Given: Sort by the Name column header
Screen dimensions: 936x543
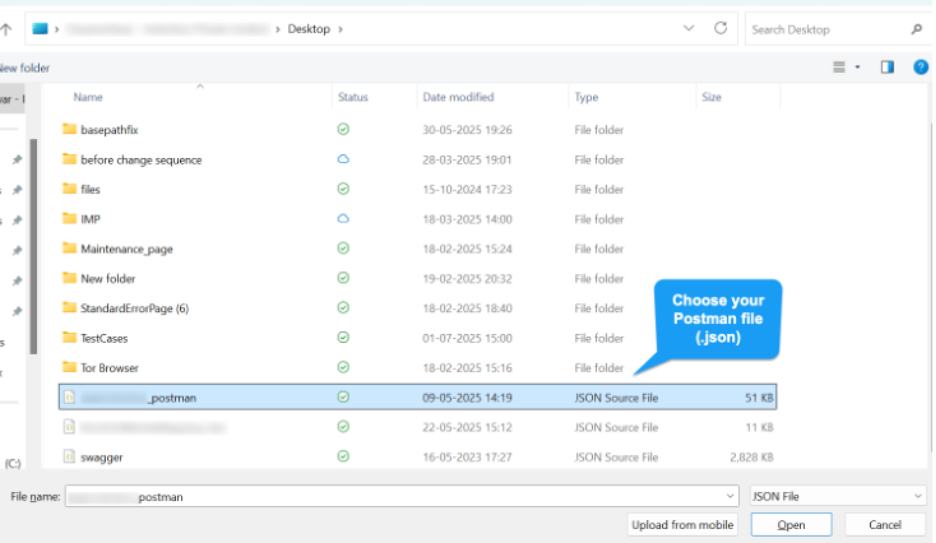Looking at the screenshot, I should coord(88,97).
